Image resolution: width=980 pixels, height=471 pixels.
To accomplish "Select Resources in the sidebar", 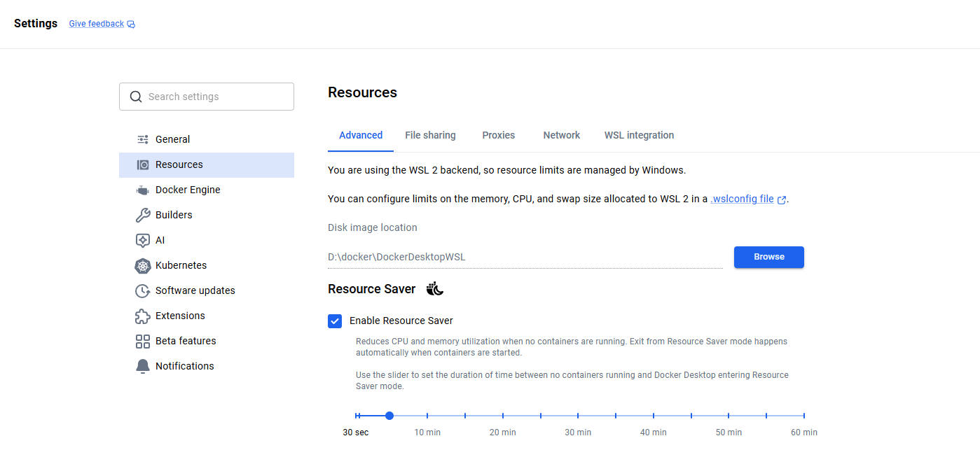I will click(x=207, y=164).
